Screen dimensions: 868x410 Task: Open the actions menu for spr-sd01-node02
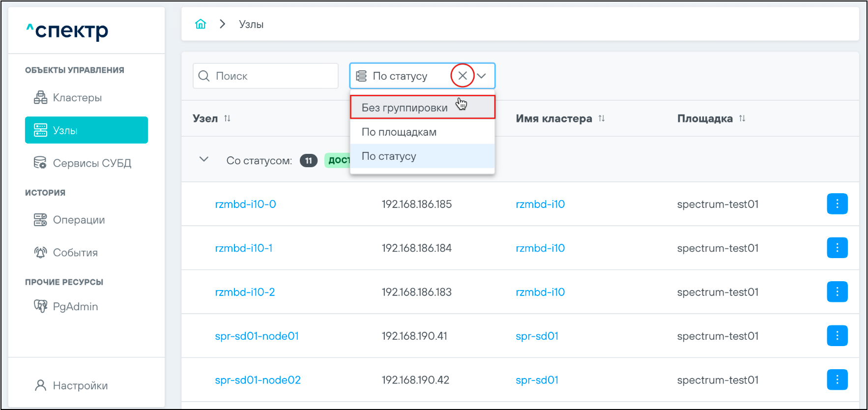point(837,380)
